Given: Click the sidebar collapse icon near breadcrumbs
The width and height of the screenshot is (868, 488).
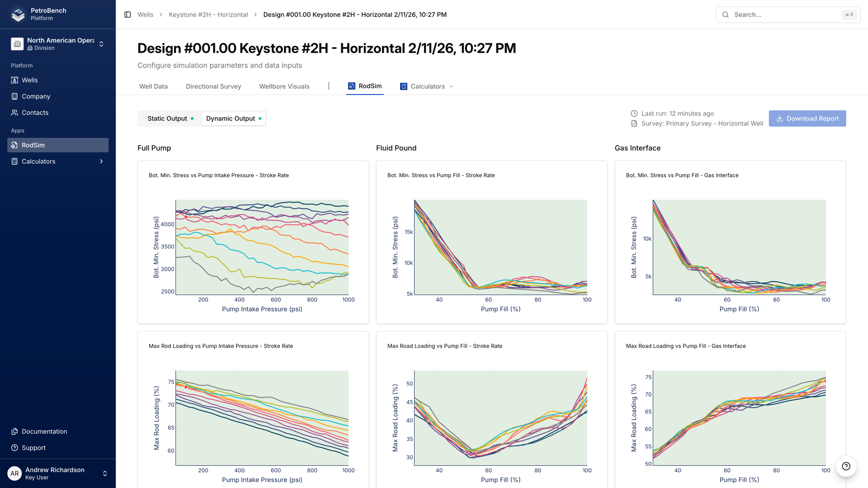Looking at the screenshot, I should tap(127, 14).
